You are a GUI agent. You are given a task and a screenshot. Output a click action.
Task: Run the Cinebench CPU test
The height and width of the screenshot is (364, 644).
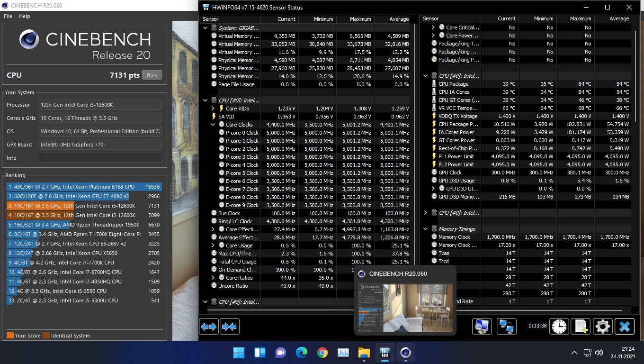click(152, 75)
